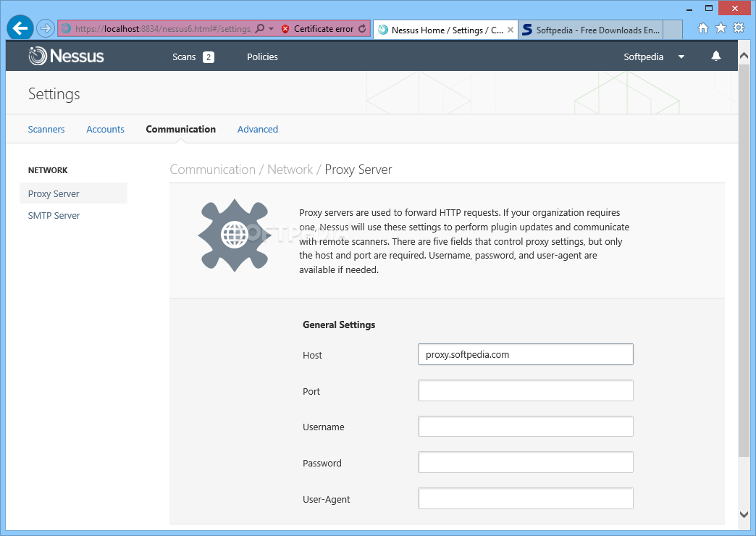Open Favorites with the star icon

(721, 28)
